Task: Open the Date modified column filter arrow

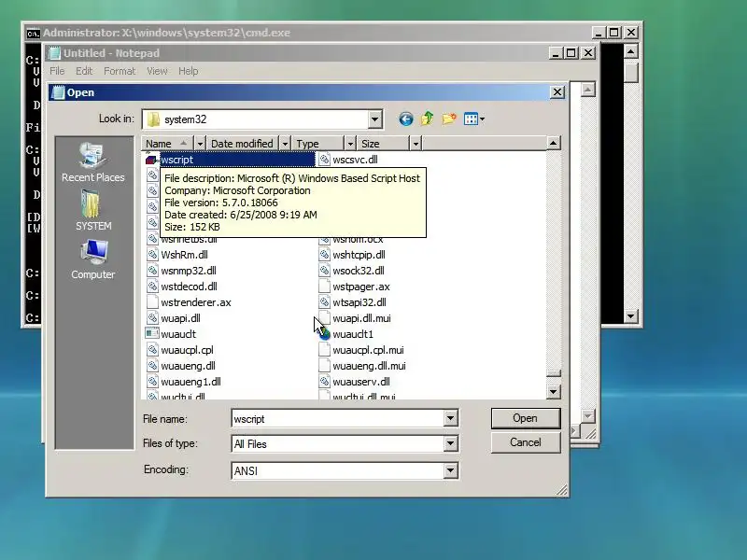Action: pyautogui.click(x=285, y=144)
